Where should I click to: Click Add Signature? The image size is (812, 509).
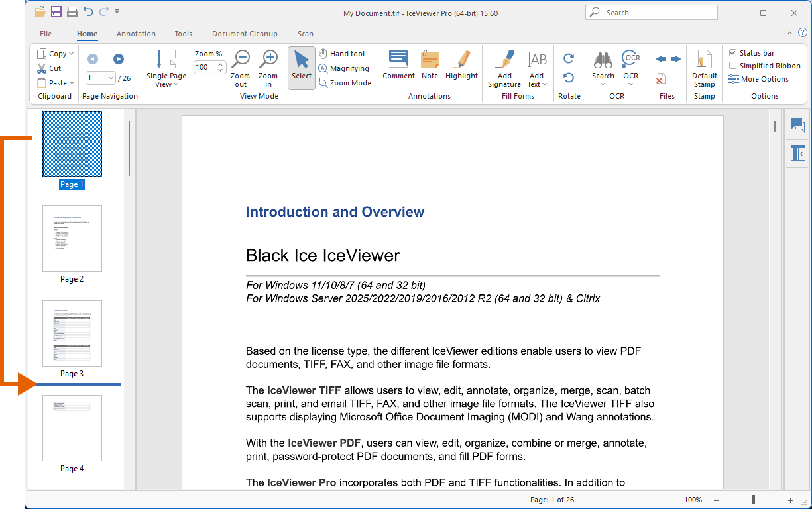click(504, 69)
